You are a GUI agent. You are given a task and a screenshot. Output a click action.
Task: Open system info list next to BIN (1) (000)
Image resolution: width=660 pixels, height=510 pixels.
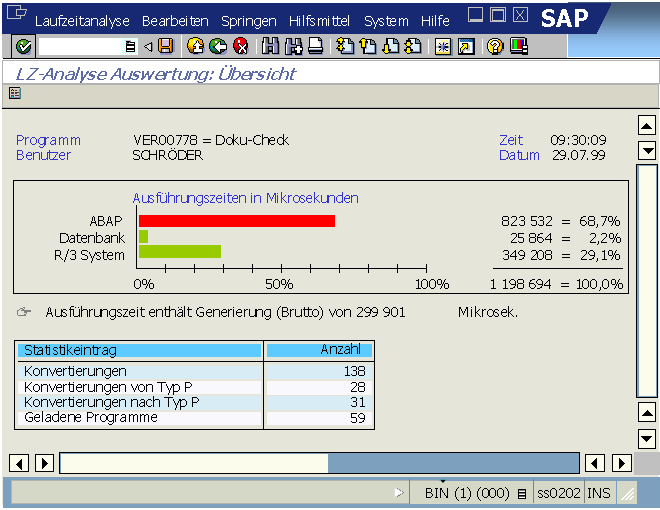(x=522, y=494)
